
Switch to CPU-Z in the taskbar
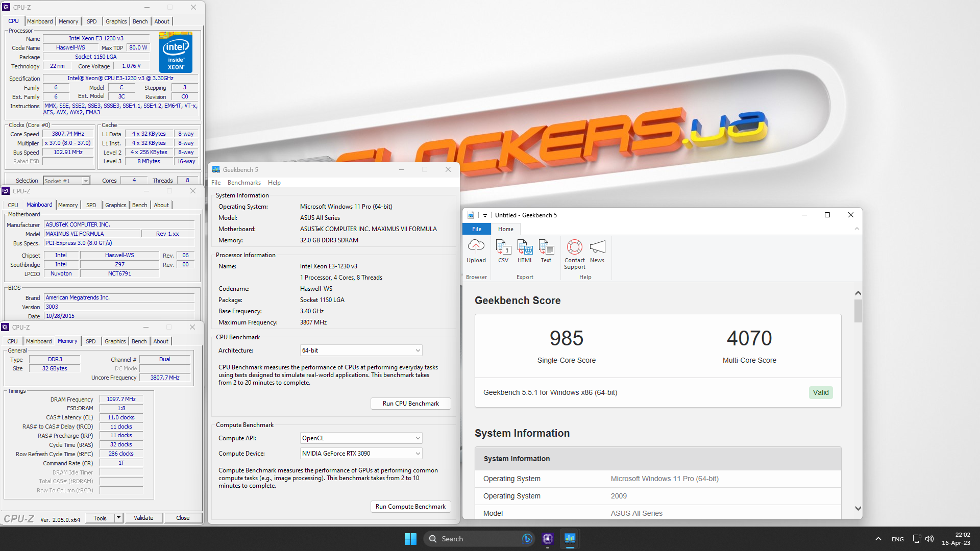548,539
